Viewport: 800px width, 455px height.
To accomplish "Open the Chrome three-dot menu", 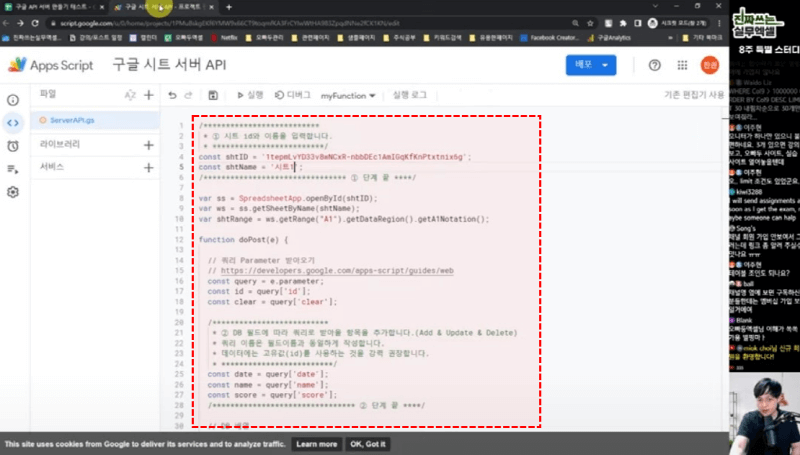I will click(x=719, y=23).
